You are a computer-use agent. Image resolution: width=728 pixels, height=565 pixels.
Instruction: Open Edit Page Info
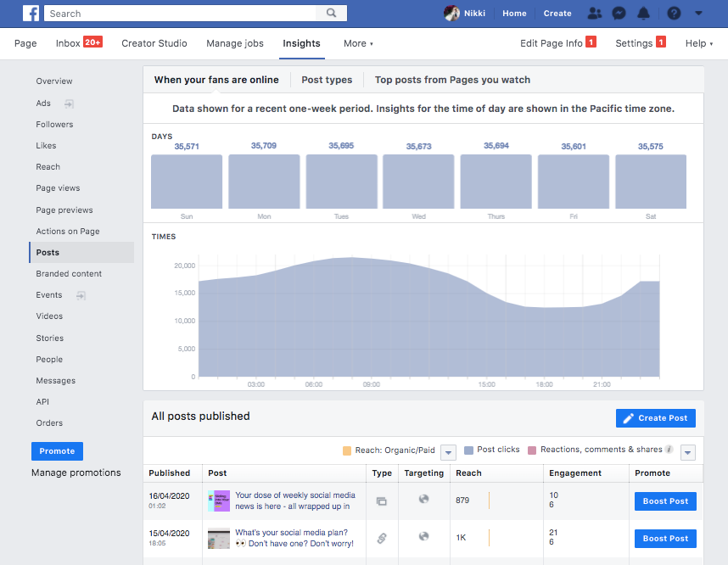click(552, 43)
